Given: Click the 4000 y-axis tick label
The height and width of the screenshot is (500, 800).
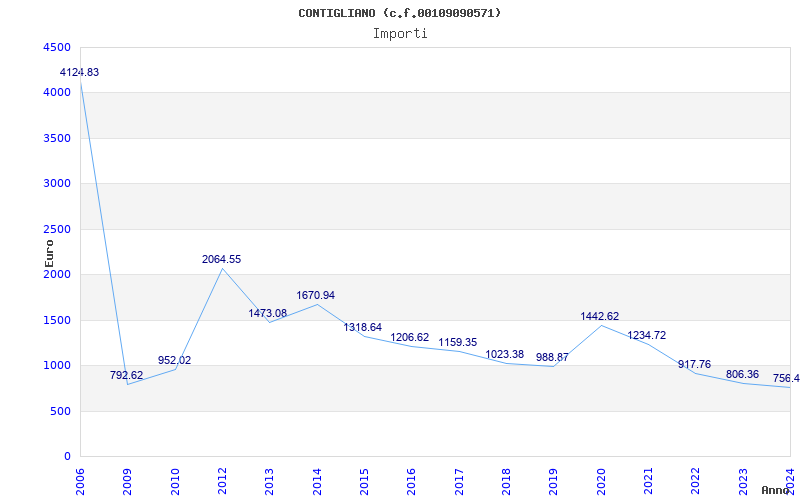Looking at the screenshot, I should tap(58, 93).
